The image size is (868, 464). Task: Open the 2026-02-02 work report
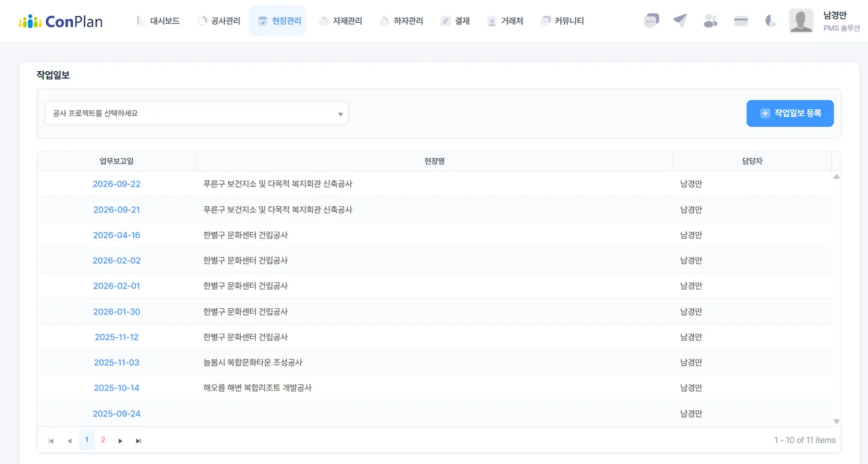coord(116,261)
